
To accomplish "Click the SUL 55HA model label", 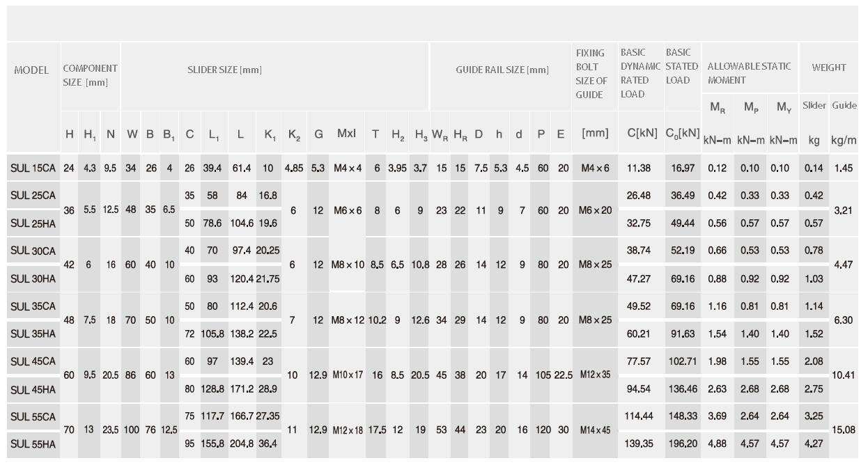I will (33, 444).
